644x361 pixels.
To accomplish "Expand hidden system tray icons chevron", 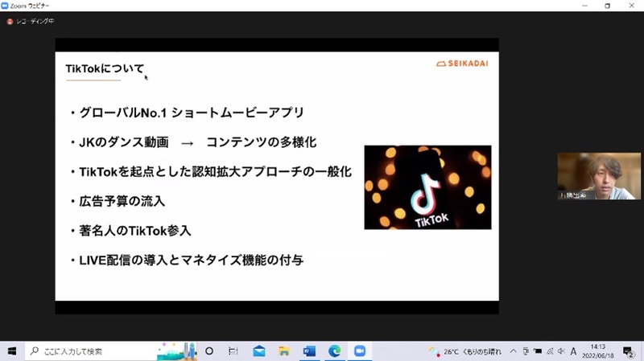I will 513,351.
